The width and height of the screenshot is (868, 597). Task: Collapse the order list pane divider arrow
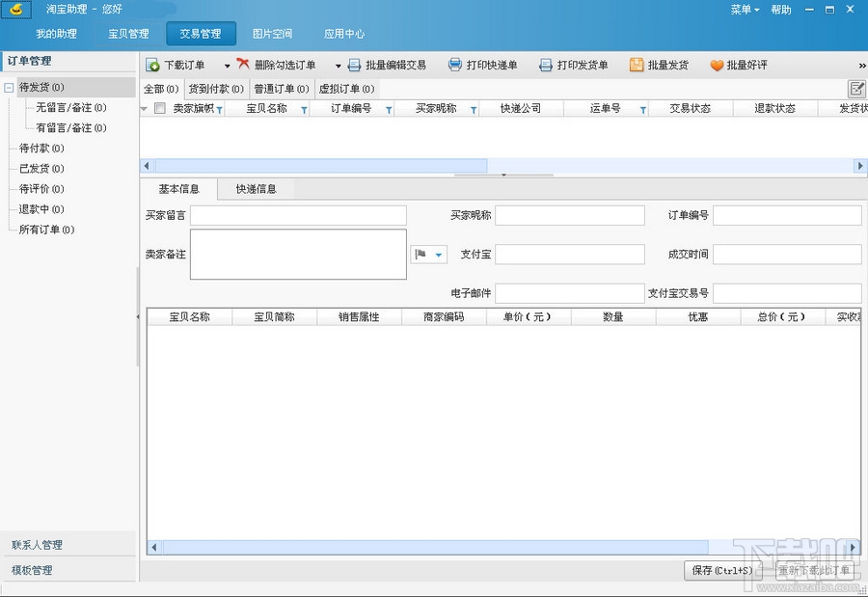pos(503,175)
